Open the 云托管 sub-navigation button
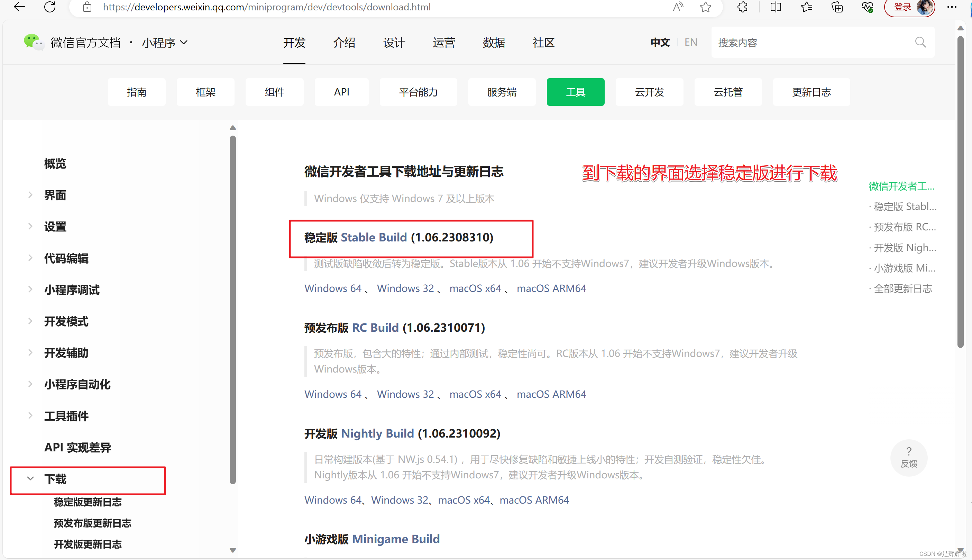This screenshot has width=972, height=560. click(728, 92)
